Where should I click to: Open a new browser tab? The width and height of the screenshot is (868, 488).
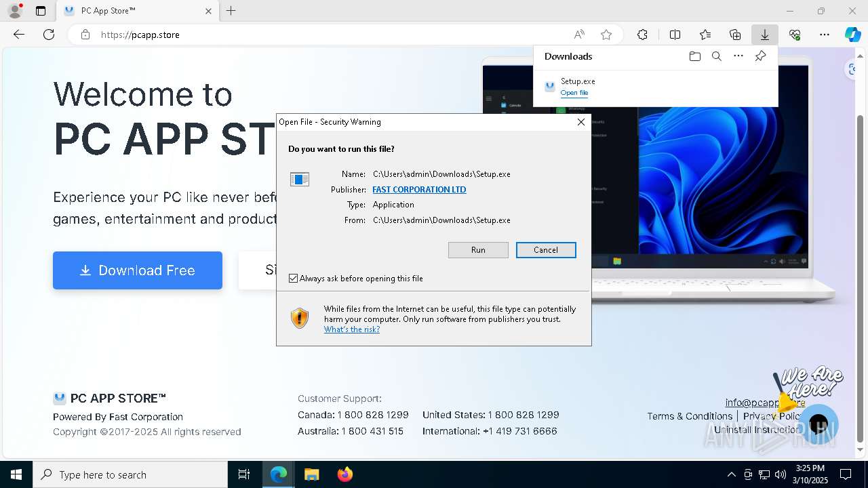[x=231, y=11]
